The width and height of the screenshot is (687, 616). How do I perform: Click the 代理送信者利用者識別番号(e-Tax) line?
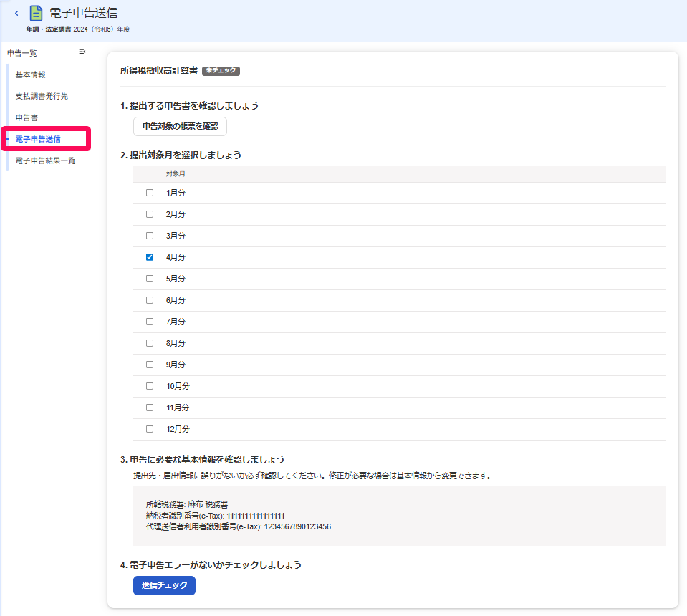coord(239,526)
